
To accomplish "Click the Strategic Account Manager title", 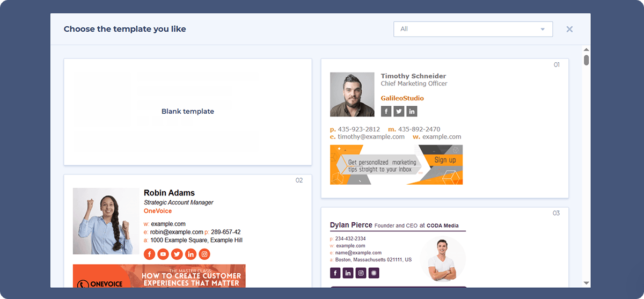I will (179, 203).
